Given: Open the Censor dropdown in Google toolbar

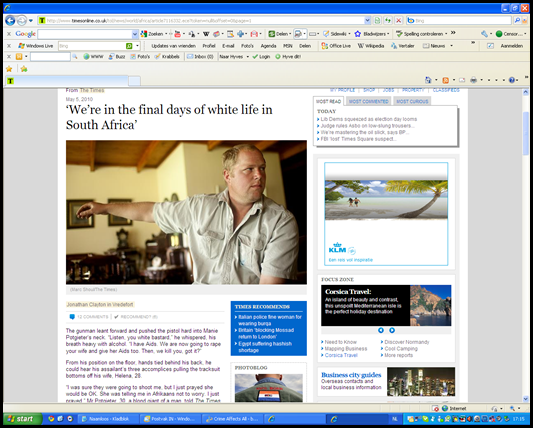Looking at the screenshot, I should click(525, 34).
